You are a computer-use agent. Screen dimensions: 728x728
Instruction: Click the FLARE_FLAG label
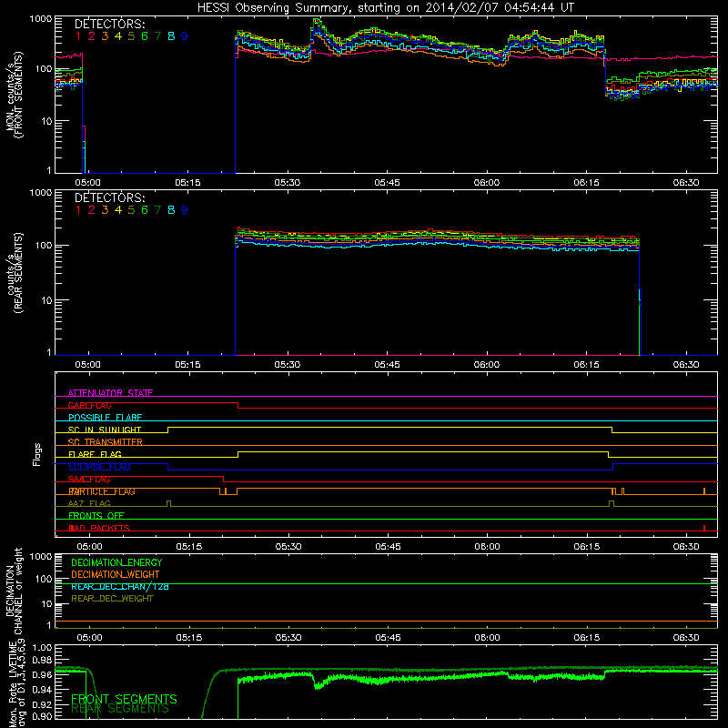click(95, 454)
